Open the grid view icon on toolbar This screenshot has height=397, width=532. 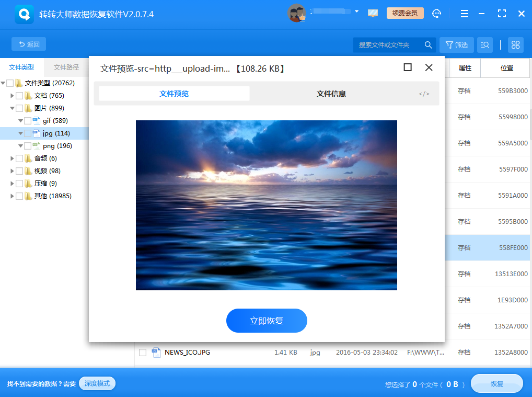click(515, 44)
